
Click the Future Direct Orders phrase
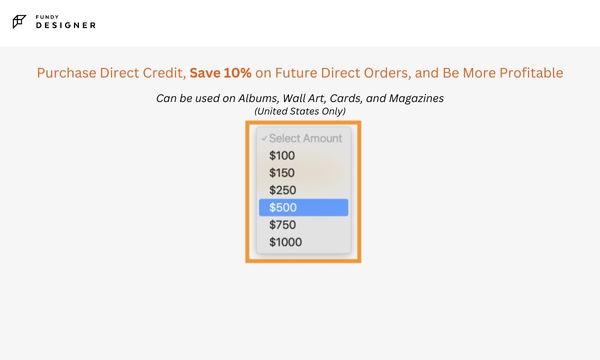click(x=342, y=73)
